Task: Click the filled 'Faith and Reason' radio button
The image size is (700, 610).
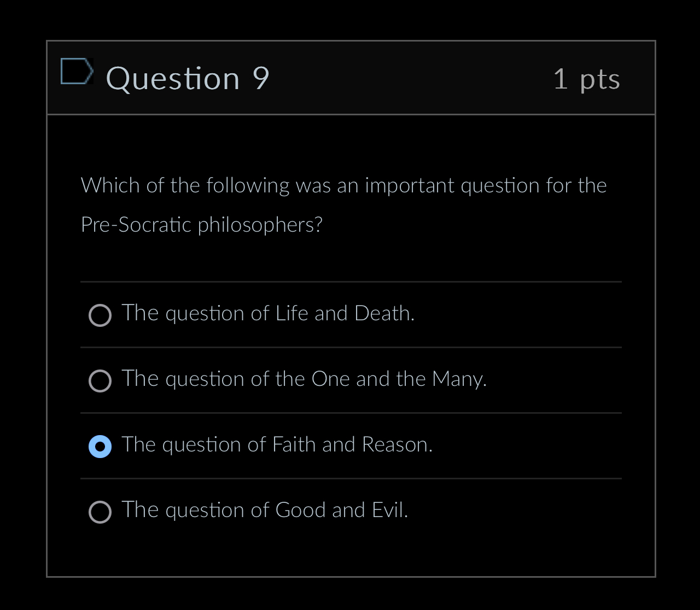Action: pyautogui.click(x=100, y=447)
